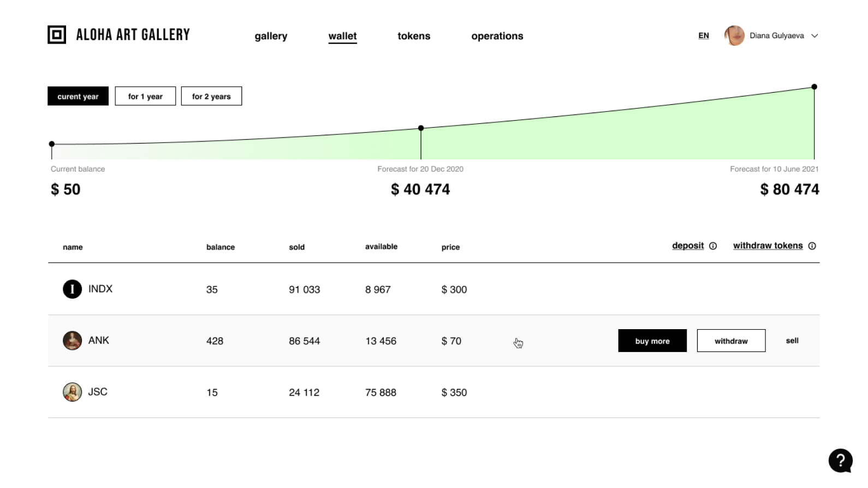Click the Diana Gulyaeva user name
The height and width of the screenshot is (488, 868).
776,35
